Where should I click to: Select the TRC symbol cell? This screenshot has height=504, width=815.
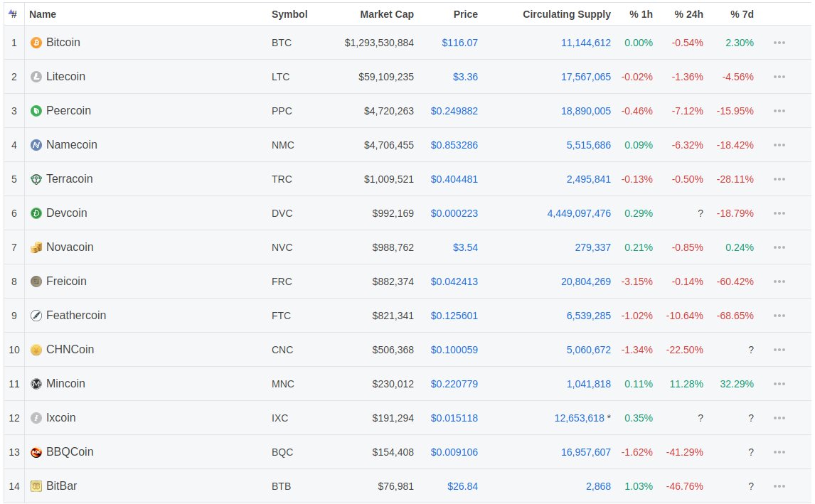(x=281, y=179)
